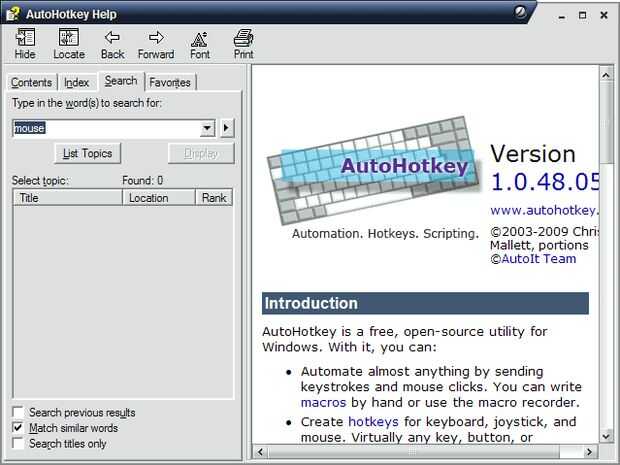Click the search input field containing mouse
The image size is (620, 465).
click(x=107, y=128)
